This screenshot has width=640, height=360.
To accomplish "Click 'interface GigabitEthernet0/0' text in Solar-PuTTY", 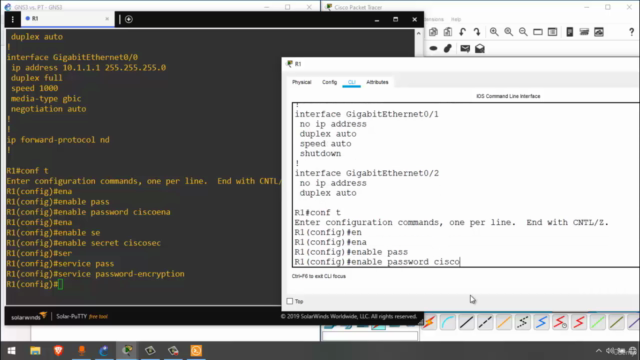I will tap(72, 57).
